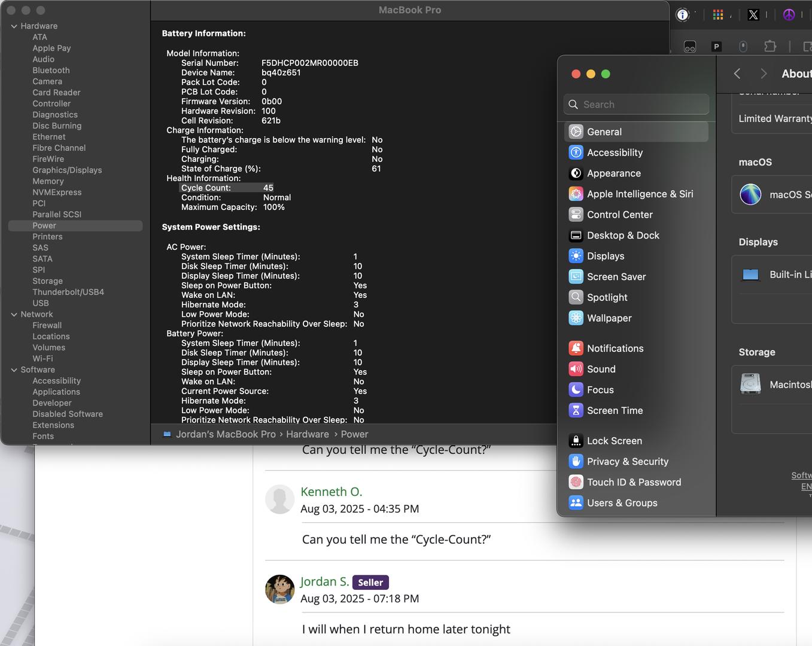Click the serial number F5DHCP002MR00000EB
Screen dimensions: 812x646
point(310,63)
